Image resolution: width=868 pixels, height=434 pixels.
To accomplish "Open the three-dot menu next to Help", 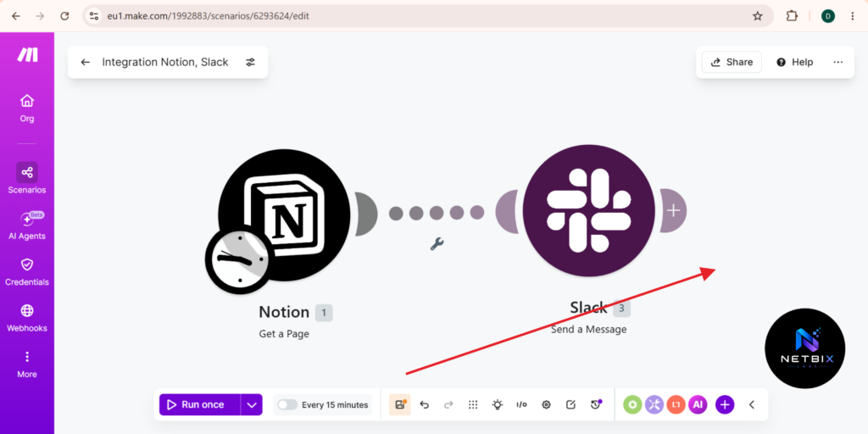I will click(838, 62).
